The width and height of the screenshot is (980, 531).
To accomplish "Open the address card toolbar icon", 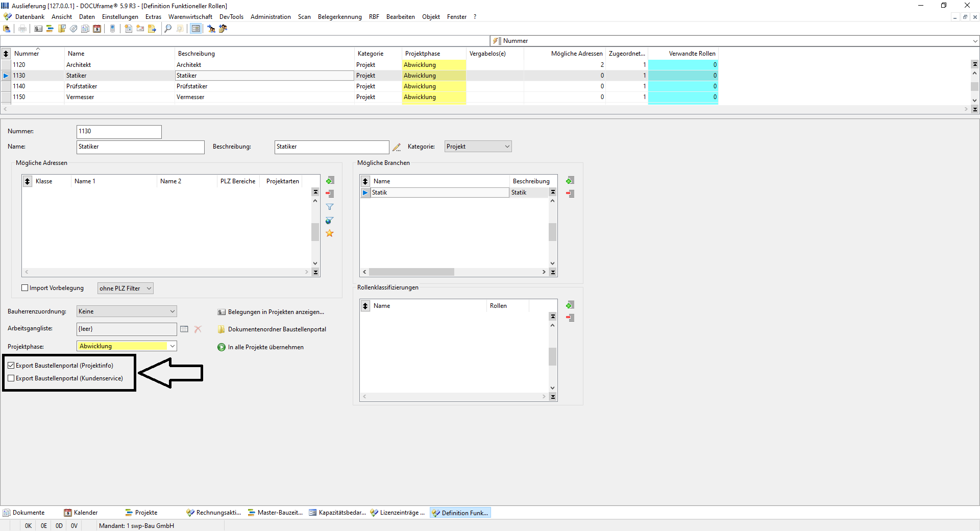I will click(x=38, y=29).
